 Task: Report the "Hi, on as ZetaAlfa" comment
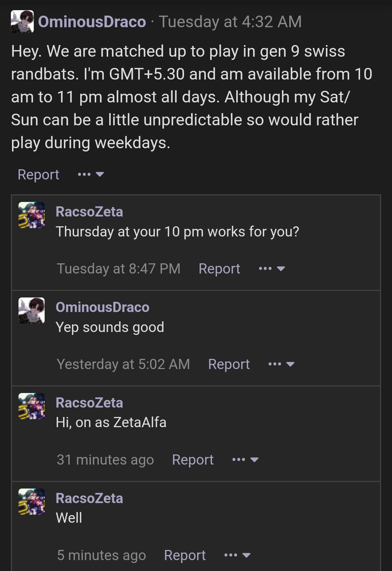193,460
